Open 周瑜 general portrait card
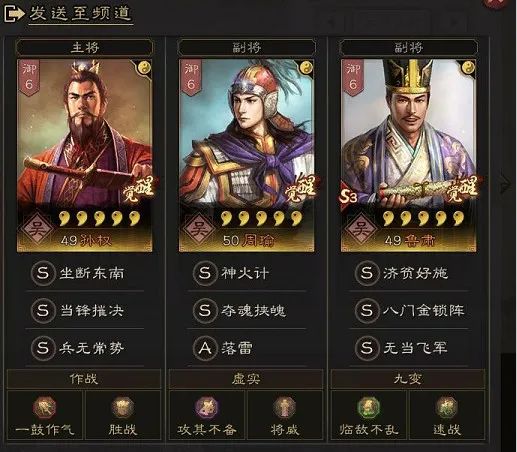The height and width of the screenshot is (452, 517). (x=246, y=156)
